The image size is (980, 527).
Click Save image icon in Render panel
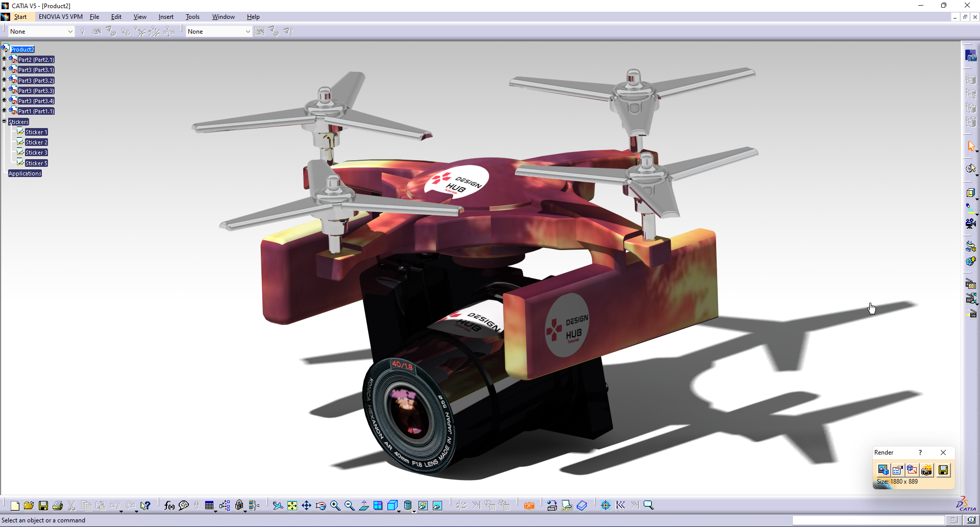(x=943, y=470)
